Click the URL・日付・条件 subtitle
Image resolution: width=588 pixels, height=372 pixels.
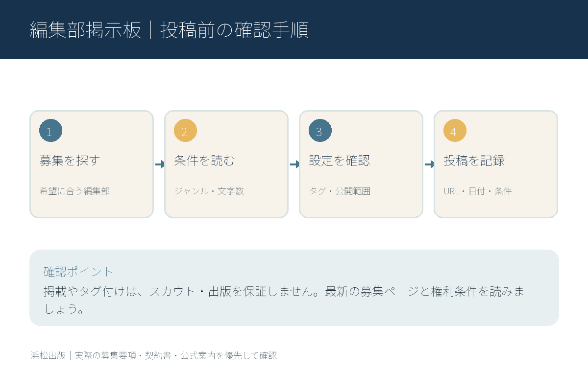click(478, 191)
